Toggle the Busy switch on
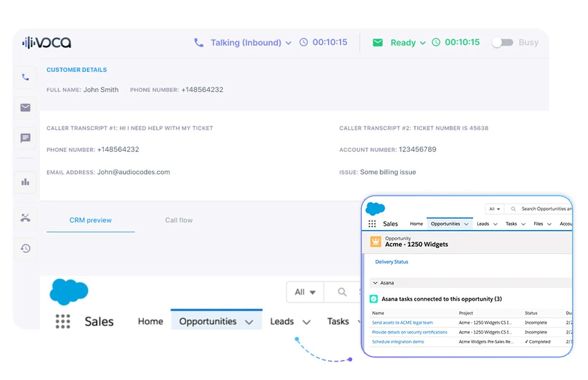Image resolution: width=588 pixels, height=380 pixels. 502,43
